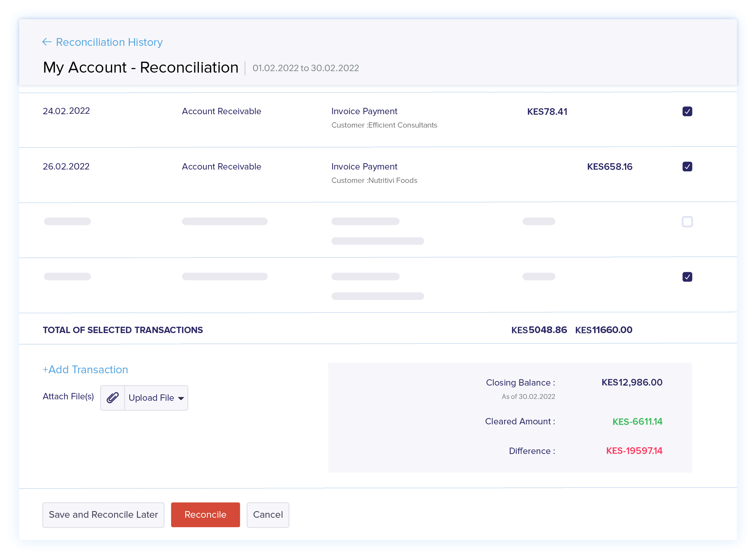Click the back arrow beside Reconciliation History
The width and height of the screenshot is (756, 559).
click(47, 42)
